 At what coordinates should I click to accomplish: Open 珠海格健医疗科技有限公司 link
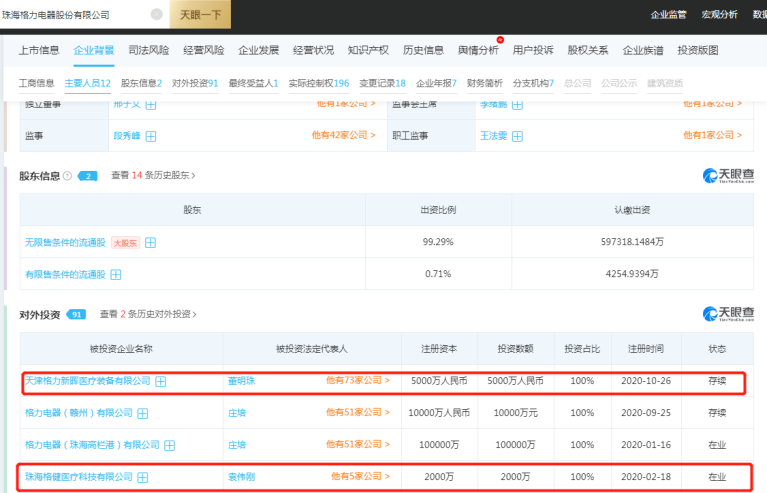pyautogui.click(x=79, y=476)
